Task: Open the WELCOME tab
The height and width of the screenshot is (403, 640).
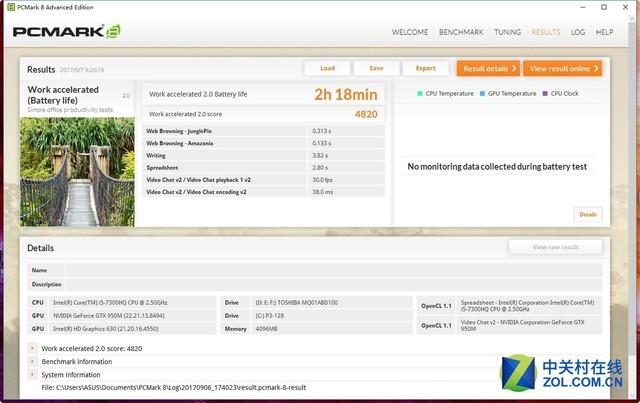Action: tap(410, 32)
